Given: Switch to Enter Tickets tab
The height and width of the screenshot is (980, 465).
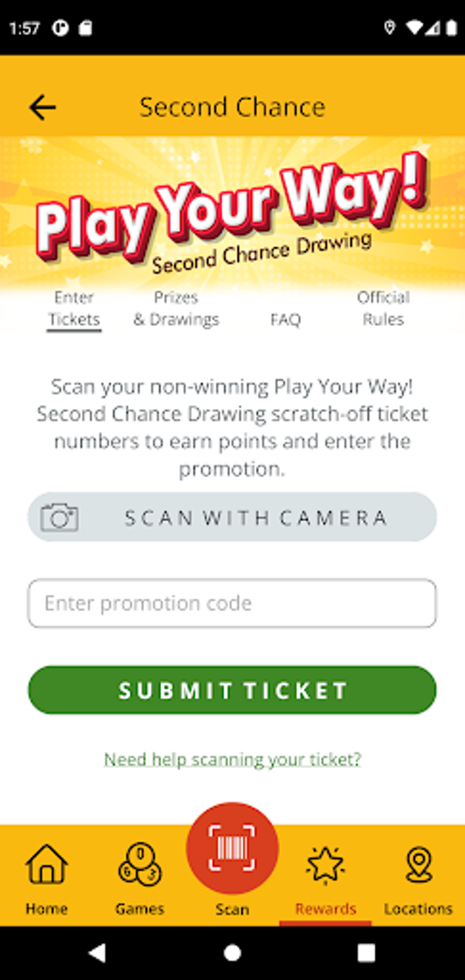Looking at the screenshot, I should pyautogui.click(x=74, y=309).
